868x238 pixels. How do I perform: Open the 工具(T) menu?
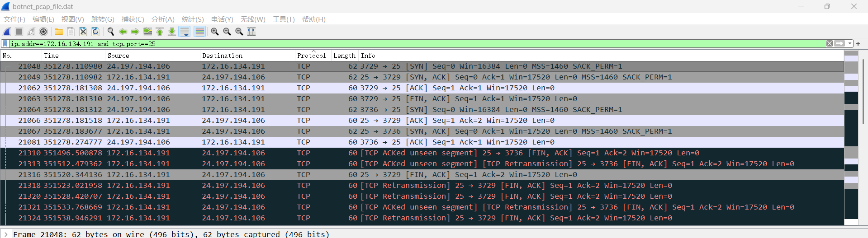click(284, 19)
